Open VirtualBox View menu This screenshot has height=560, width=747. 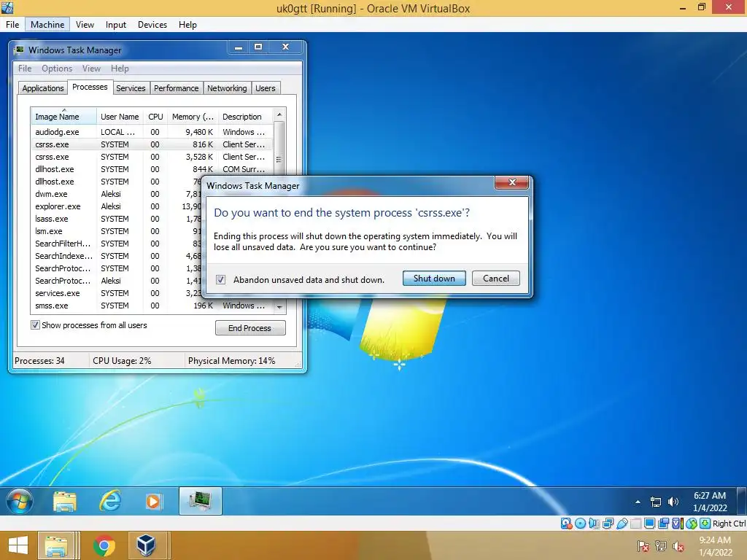tap(85, 25)
